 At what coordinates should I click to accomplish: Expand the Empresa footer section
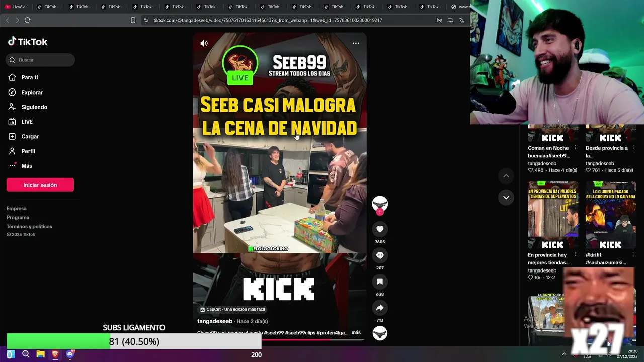[17, 208]
